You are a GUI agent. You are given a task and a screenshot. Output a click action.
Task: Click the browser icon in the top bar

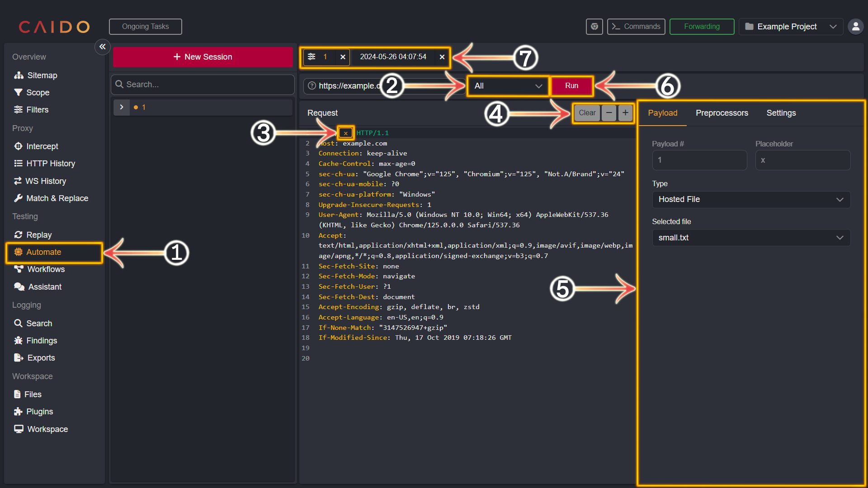594,27
